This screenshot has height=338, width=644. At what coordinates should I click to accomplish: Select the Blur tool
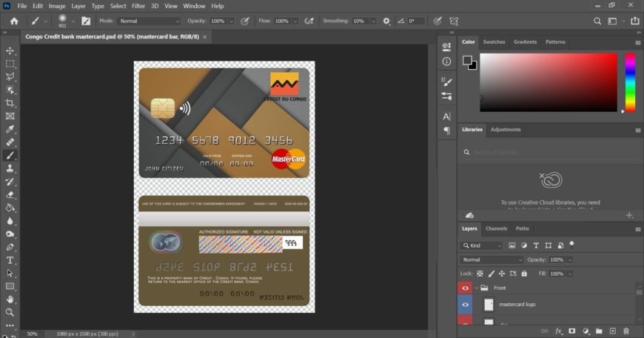pos(10,221)
